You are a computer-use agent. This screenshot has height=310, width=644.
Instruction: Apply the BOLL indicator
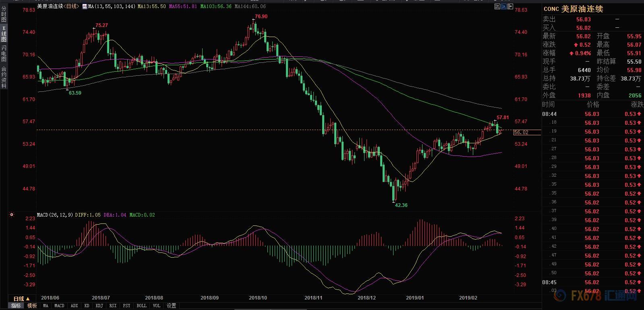coord(141,306)
